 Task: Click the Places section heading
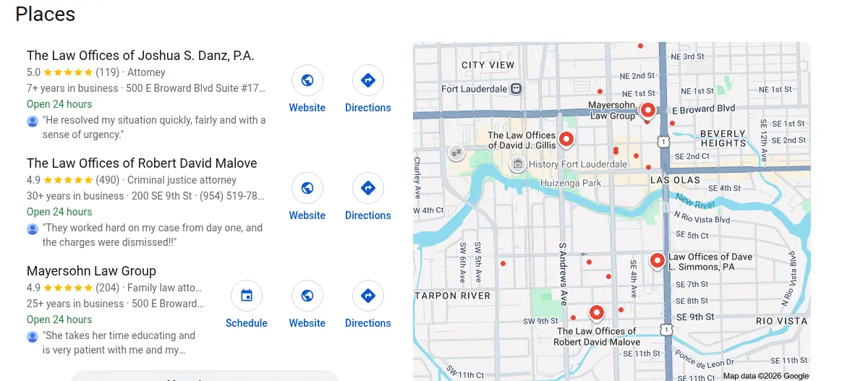click(x=45, y=13)
